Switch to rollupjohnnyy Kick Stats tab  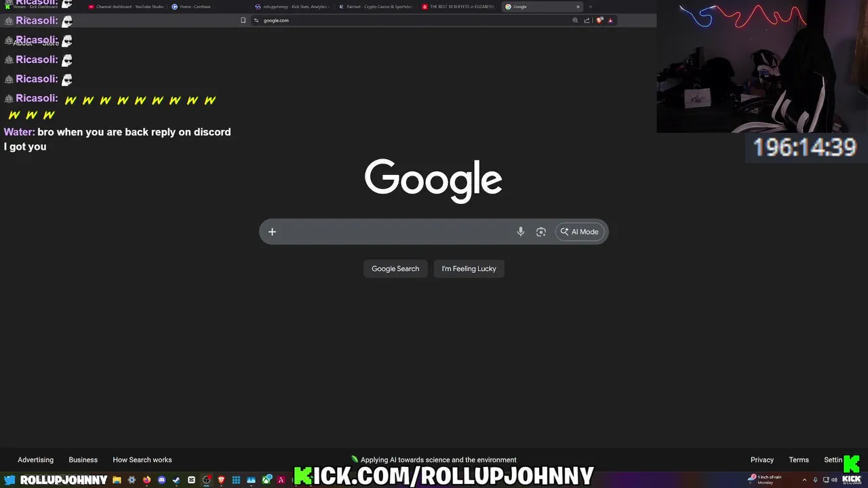click(292, 7)
